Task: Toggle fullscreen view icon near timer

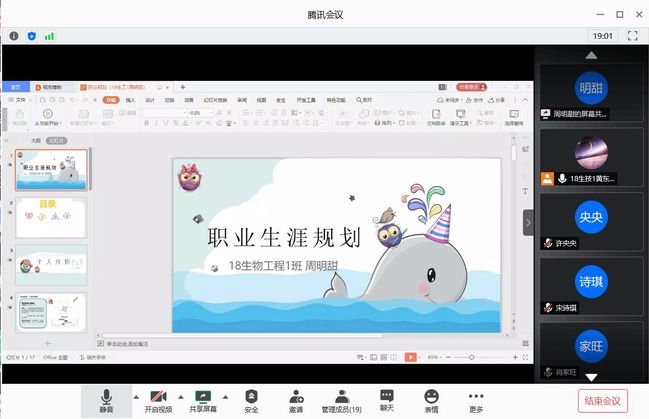Action: click(x=632, y=35)
